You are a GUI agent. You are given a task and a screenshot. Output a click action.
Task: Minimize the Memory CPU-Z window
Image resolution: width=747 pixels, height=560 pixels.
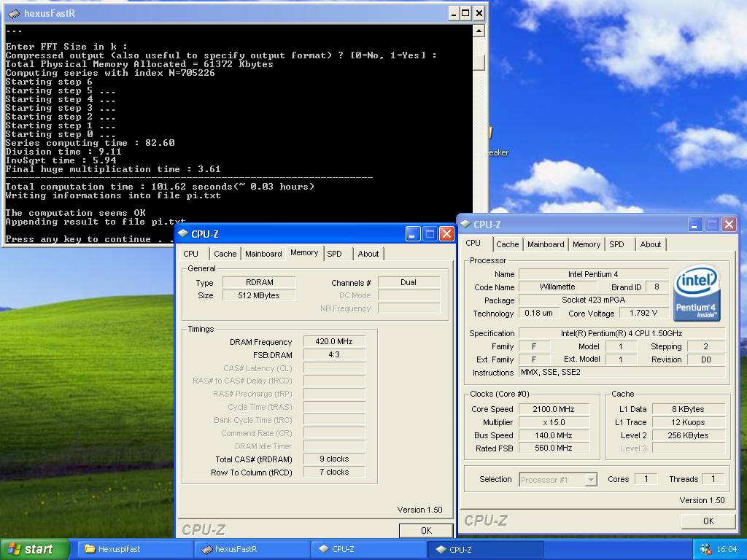coord(413,234)
